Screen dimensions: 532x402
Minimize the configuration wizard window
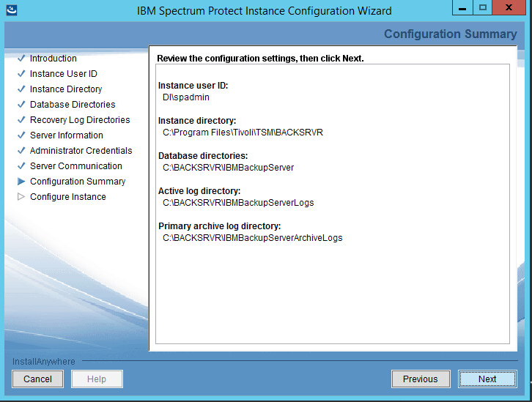pyautogui.click(x=461, y=10)
